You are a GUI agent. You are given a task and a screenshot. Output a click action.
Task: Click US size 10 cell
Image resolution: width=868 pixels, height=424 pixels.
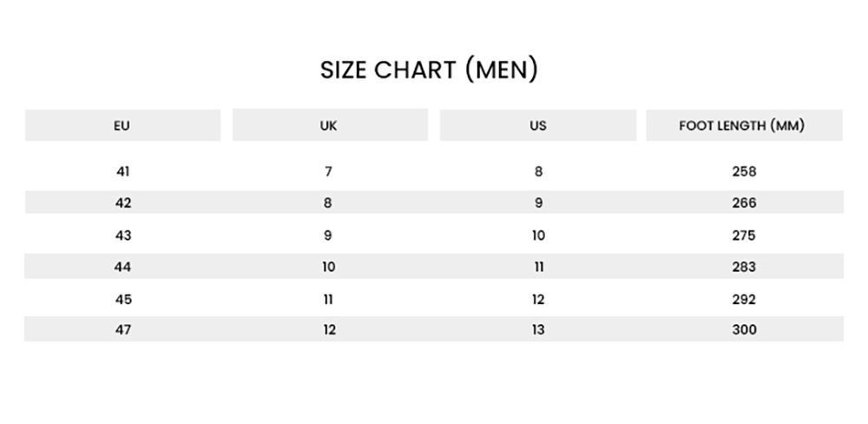pyautogui.click(x=538, y=235)
